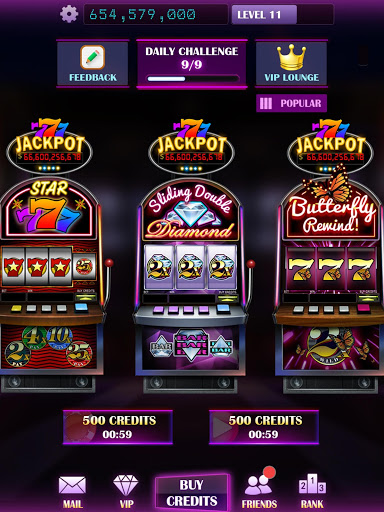This screenshot has height=512, width=384.
Task: Pull the red lever on Star 777 machine
Action: point(109,263)
